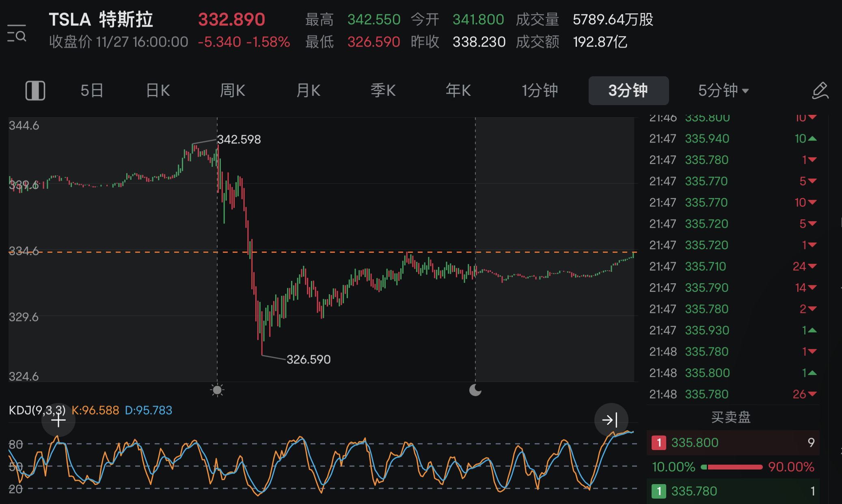The image size is (842, 504).
Task: Toggle the split chart layout icon
Action: click(35, 90)
